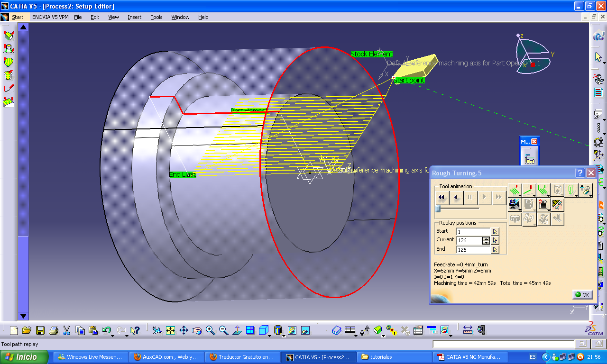Click the Inicio start button
The width and height of the screenshot is (607, 364).
25,357
